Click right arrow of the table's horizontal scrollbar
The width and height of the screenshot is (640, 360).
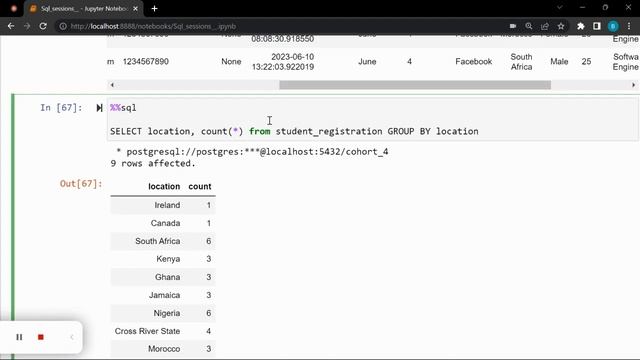tap(633, 85)
